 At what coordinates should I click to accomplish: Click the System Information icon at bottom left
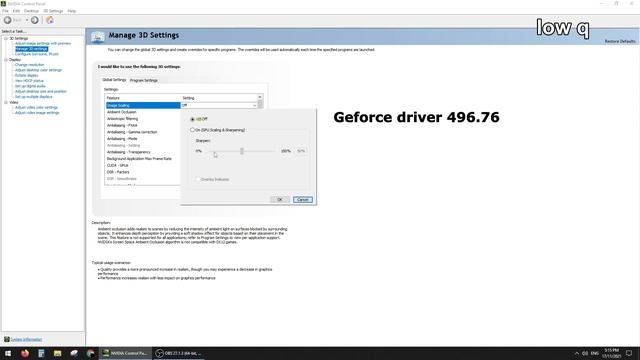pyautogui.click(x=7, y=339)
